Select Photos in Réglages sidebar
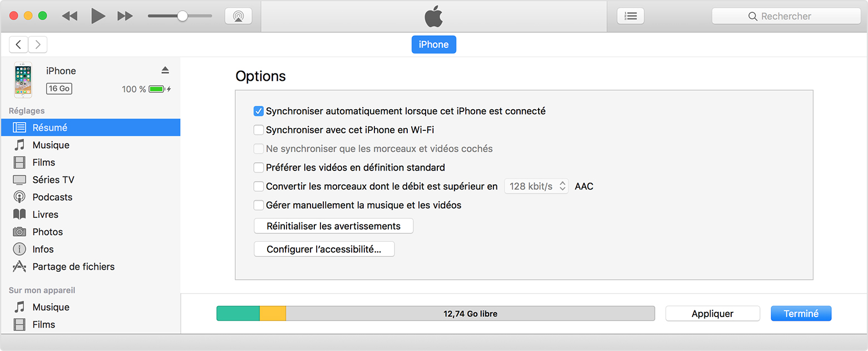Image resolution: width=868 pixels, height=351 pixels. (47, 232)
